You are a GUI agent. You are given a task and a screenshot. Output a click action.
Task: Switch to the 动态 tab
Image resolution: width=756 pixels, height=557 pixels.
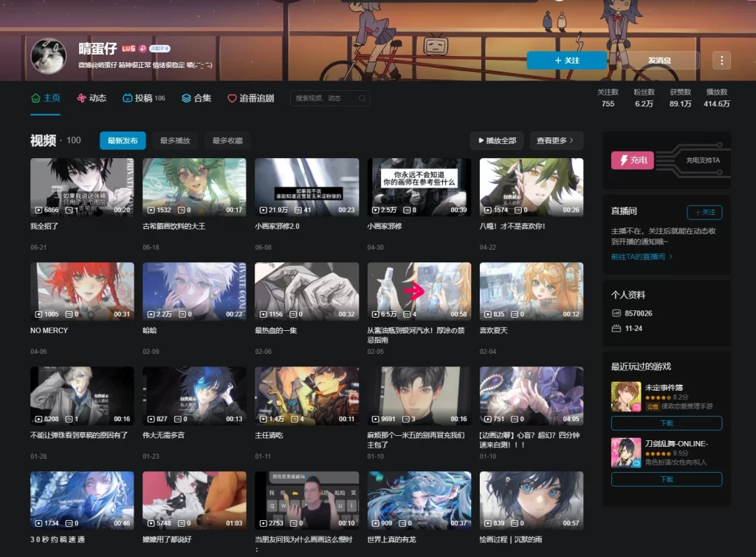[92, 98]
